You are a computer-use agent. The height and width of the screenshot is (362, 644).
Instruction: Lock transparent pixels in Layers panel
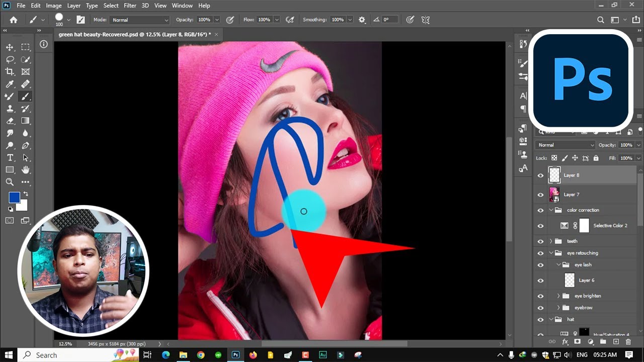point(554,158)
